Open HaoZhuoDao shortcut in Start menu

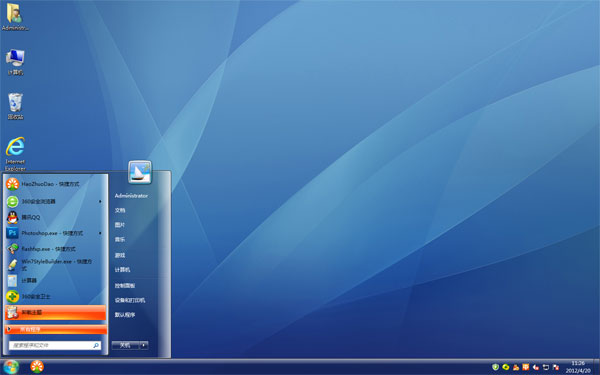55,184
